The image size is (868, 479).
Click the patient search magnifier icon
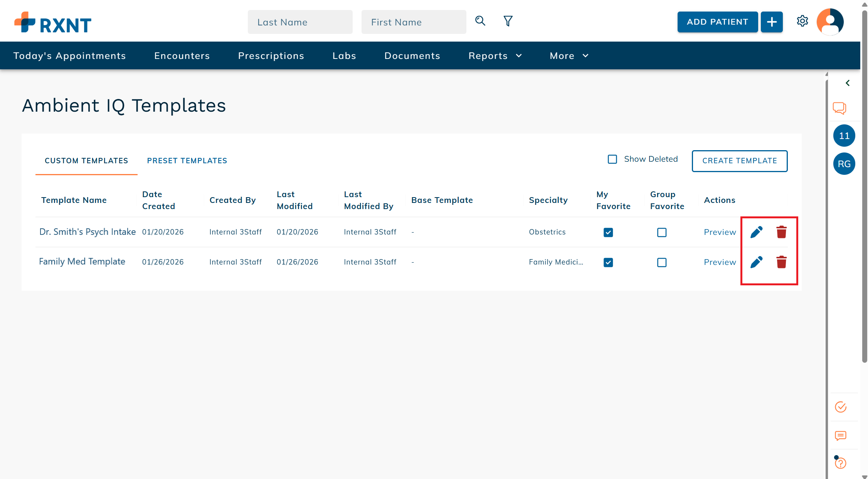(480, 21)
